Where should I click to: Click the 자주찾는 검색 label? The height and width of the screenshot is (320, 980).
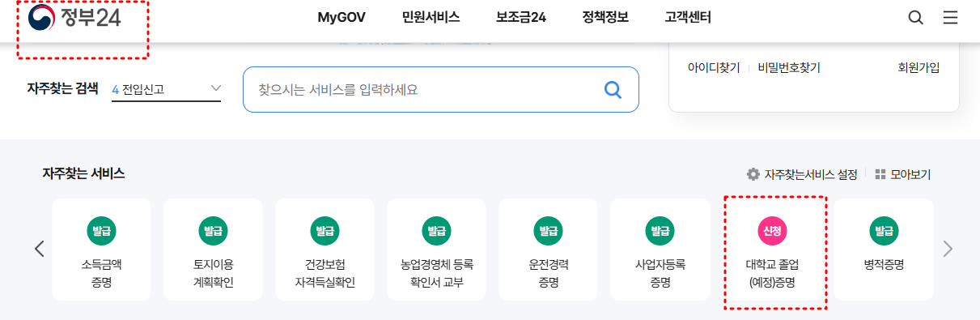coord(62,88)
